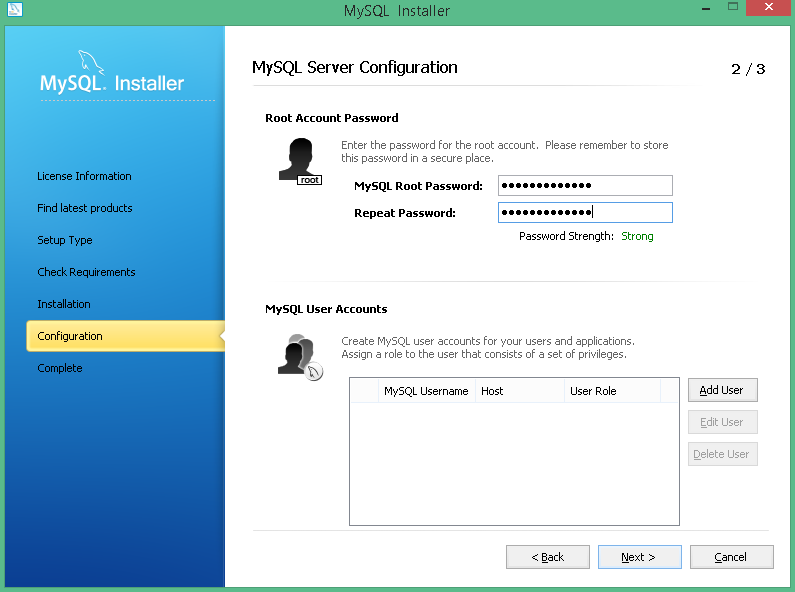Select Installation step in sidebar

click(64, 304)
